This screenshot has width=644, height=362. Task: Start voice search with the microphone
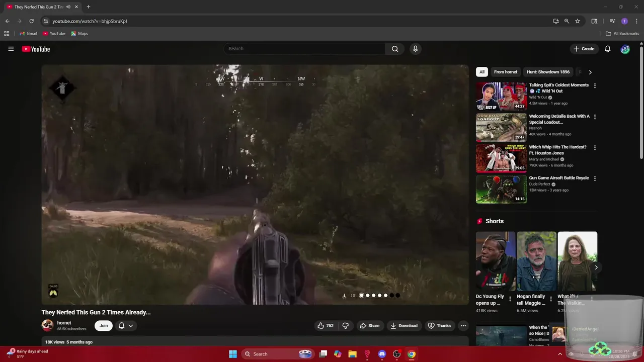tap(415, 49)
